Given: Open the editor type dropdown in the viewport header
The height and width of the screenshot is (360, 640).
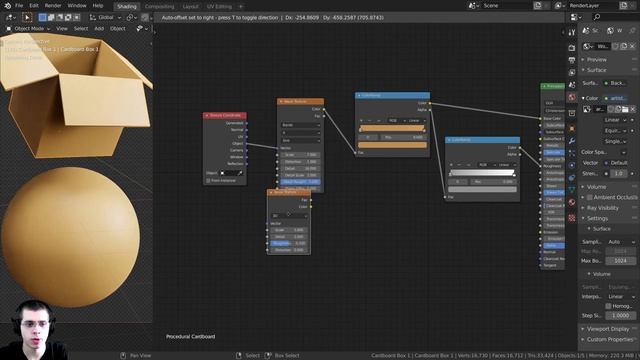Looking at the screenshot, I should [x=10, y=18].
